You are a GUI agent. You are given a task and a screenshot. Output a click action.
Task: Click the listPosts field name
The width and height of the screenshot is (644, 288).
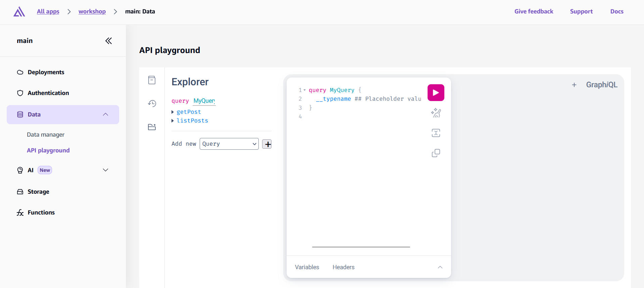point(192,121)
